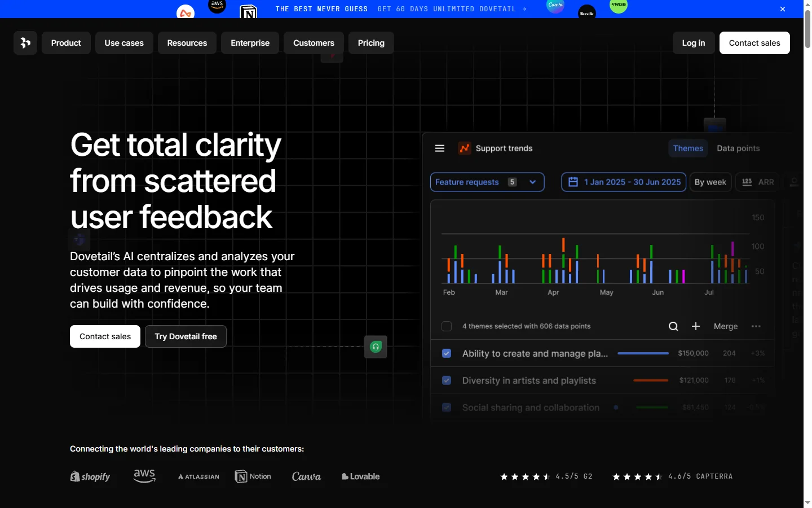Click the green bar for $81,450 theme
812x508 pixels.
[652, 408]
